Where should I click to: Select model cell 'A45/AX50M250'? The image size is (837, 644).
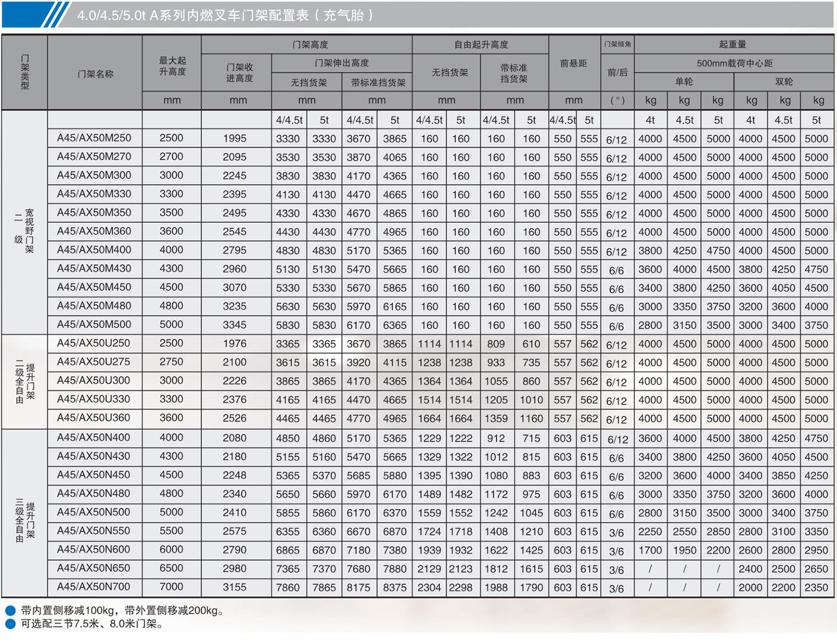[94, 138]
